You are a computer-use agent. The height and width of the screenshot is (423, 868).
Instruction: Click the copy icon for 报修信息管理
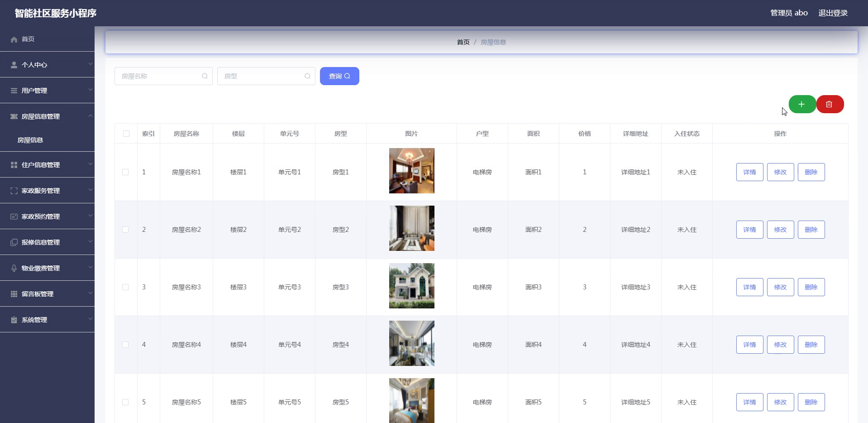pyautogui.click(x=14, y=243)
